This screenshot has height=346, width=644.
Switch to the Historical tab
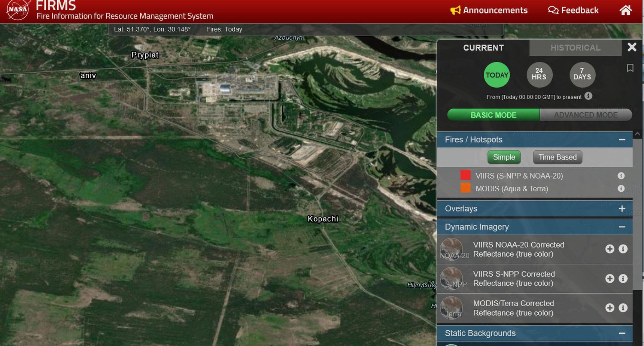575,48
